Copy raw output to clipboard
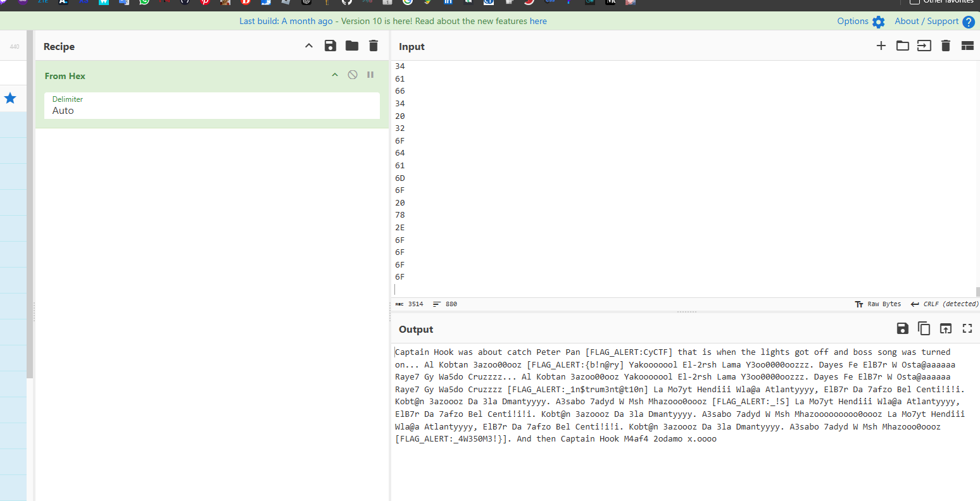The image size is (980, 501). tap(924, 328)
